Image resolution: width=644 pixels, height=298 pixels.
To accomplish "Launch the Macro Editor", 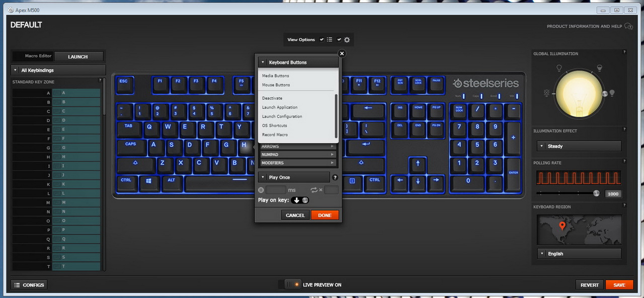I will tap(78, 57).
